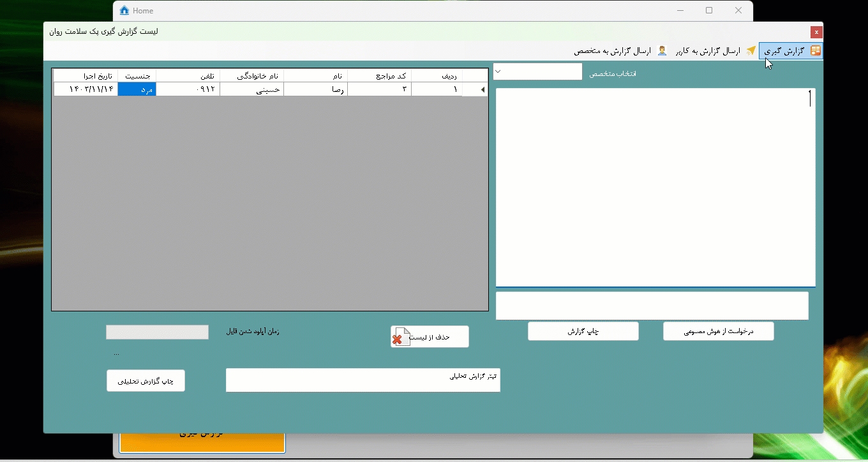Image resolution: width=868 pixels, height=462 pixels.
Task: Click the house icon in the Home title bar
Action: 124,10
